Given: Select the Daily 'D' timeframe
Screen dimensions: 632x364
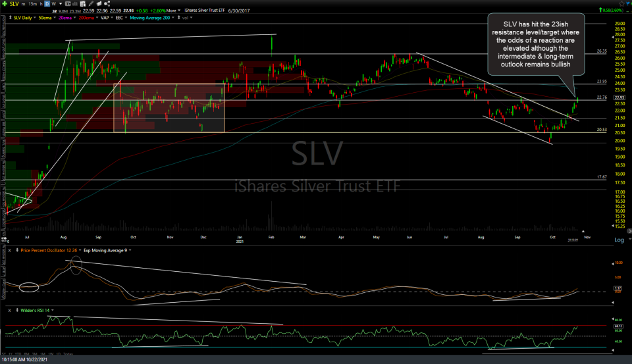Looking at the screenshot, I should click(x=47, y=4).
